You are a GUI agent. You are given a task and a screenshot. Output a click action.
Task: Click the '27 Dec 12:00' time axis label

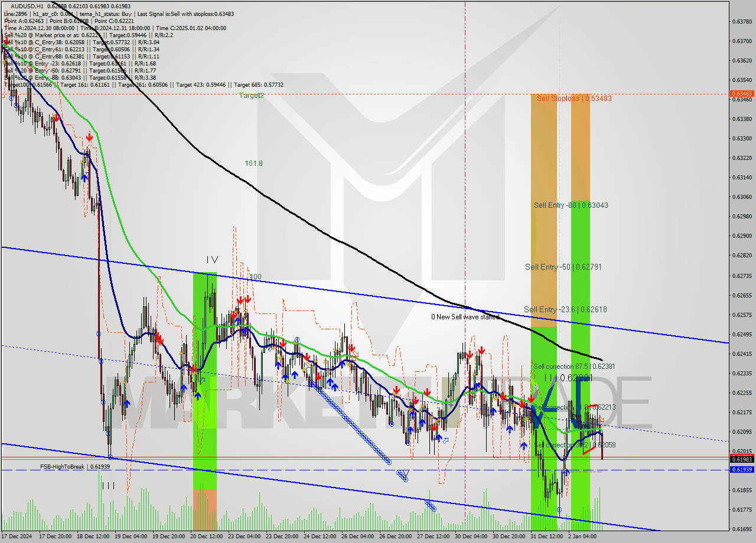tap(434, 537)
